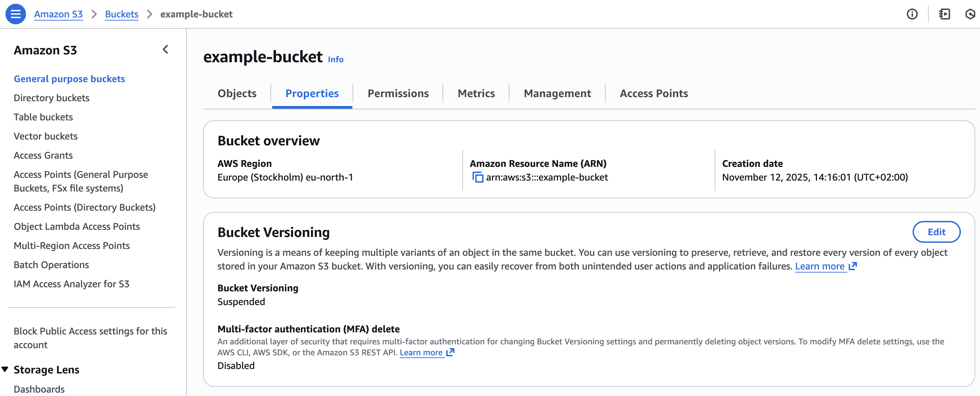
Task: Click the hexagon settings icon top right
Action: coord(970,14)
